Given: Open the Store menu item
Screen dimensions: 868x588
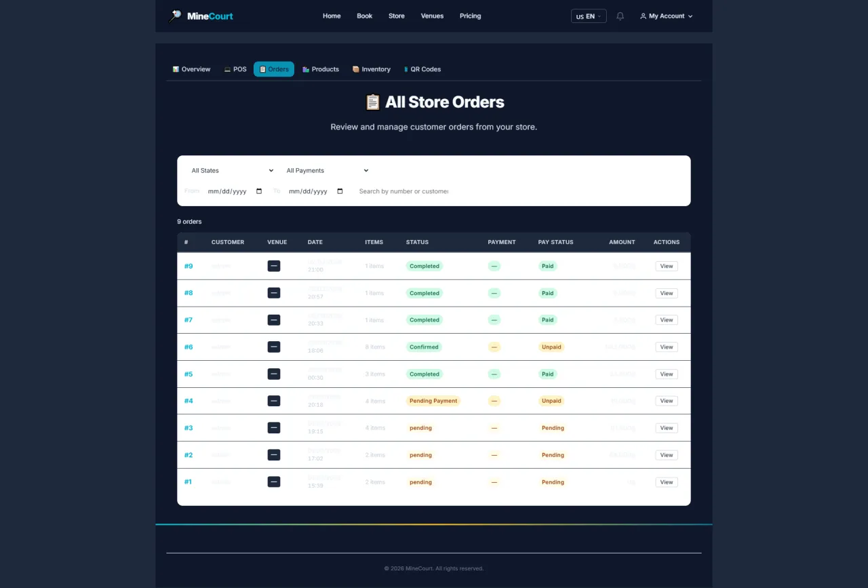Looking at the screenshot, I should pos(397,16).
